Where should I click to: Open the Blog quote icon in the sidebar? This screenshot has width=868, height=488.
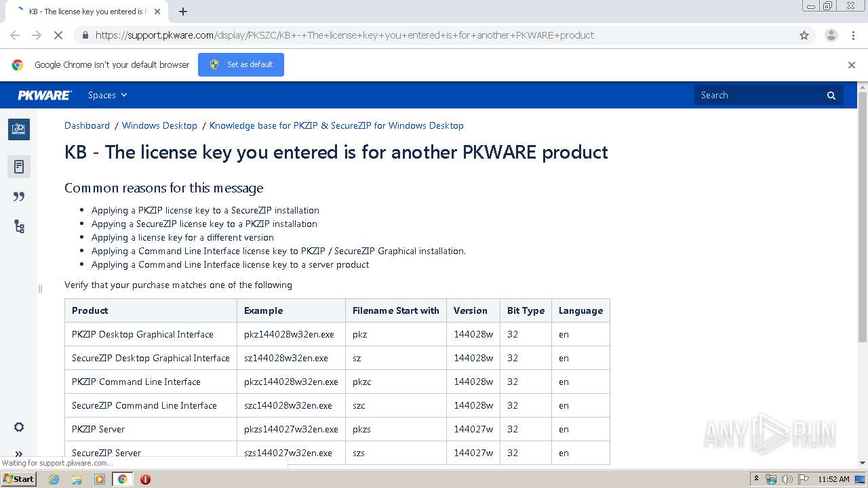click(19, 197)
